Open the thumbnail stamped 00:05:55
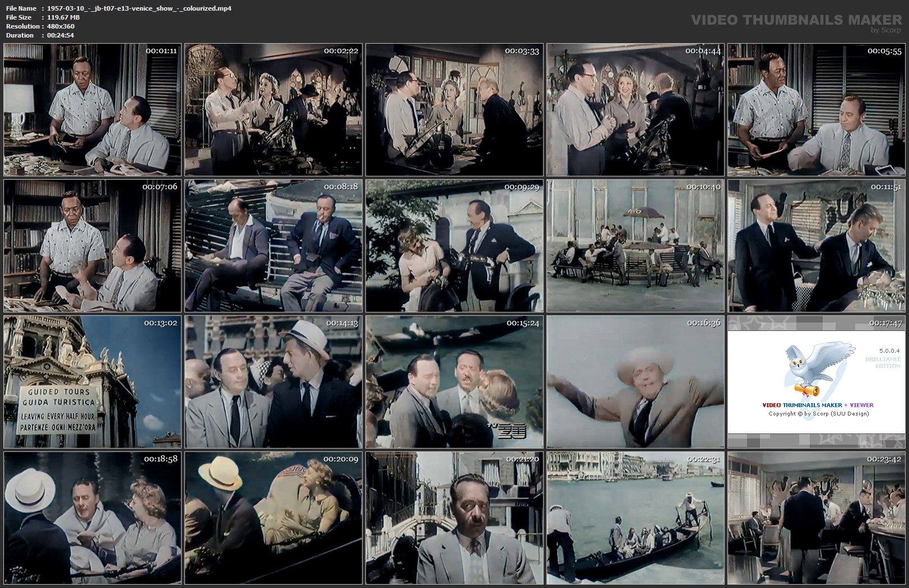Image resolution: width=909 pixels, height=588 pixels. tap(817, 110)
